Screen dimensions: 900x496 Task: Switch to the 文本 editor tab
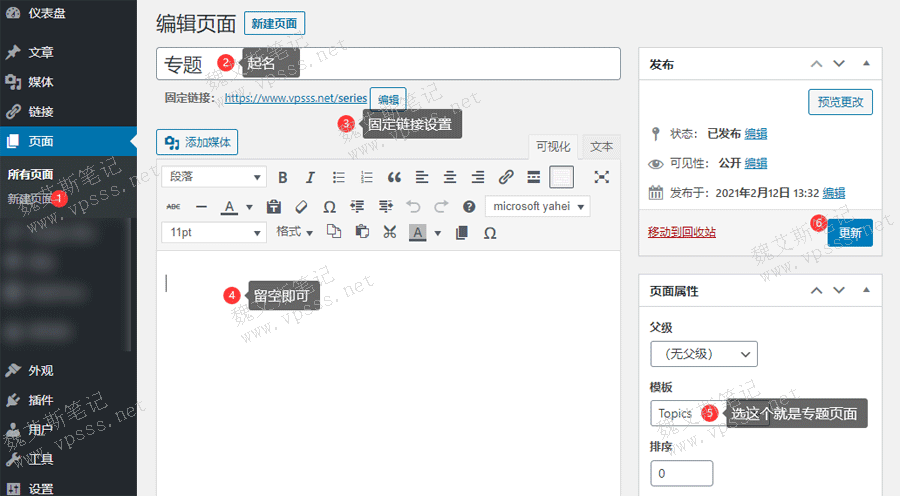pos(601,146)
